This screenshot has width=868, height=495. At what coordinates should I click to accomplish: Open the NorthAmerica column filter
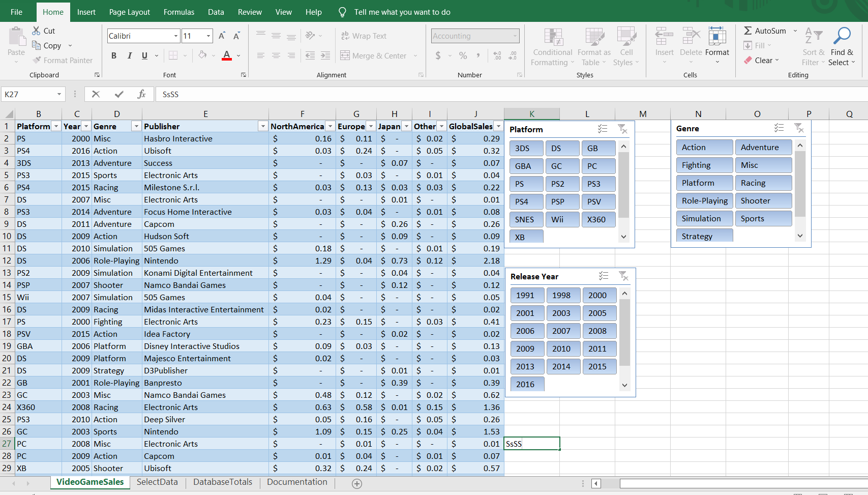point(330,126)
